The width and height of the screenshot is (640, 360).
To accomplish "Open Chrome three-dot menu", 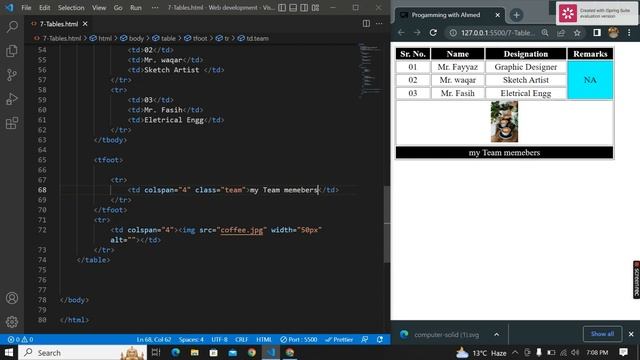I will coord(629,33).
